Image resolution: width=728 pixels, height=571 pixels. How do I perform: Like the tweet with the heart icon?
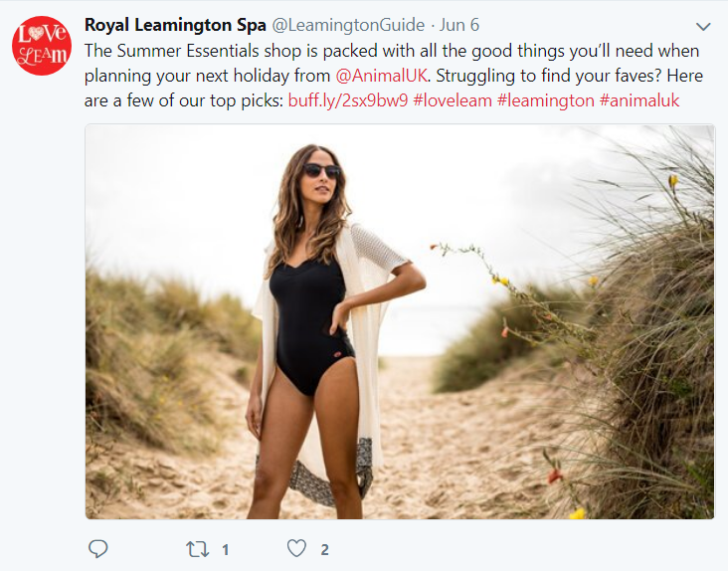click(x=296, y=548)
